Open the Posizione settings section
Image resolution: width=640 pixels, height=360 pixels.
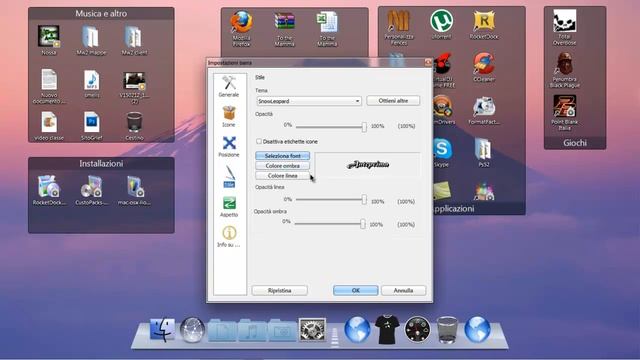point(229,147)
